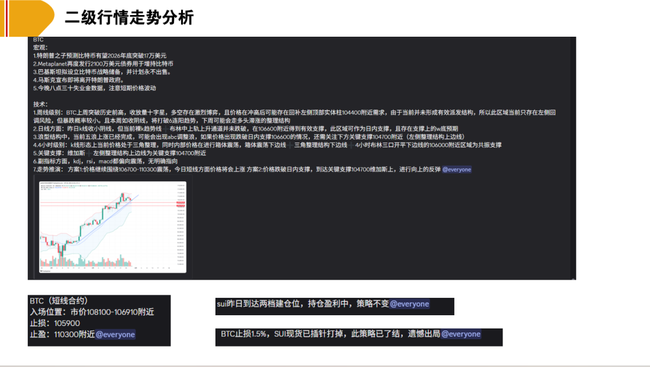The height and width of the screenshot is (367, 650).
Task: Select the 4小时级别 analysis line
Action: [x=267, y=145]
